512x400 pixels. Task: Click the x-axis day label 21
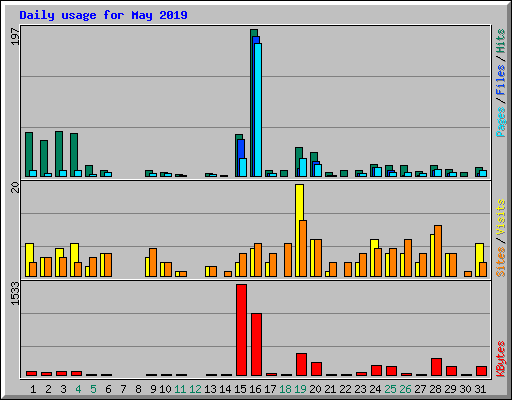pyautogui.click(x=330, y=389)
